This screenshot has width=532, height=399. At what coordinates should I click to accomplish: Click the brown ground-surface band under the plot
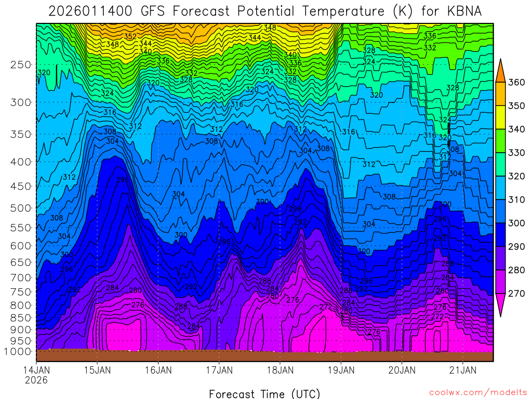point(264,355)
